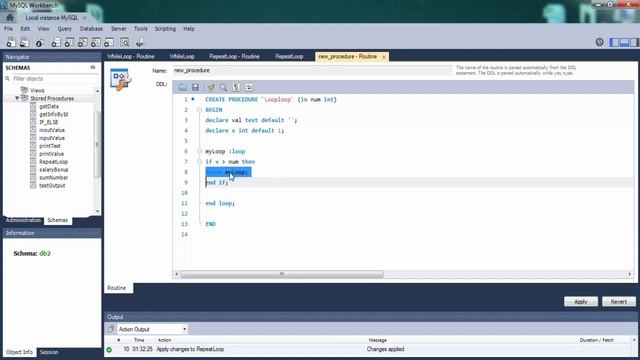This screenshot has width=640, height=360.
Task: Select the IF_ELSE stored procedure
Action: (x=49, y=122)
